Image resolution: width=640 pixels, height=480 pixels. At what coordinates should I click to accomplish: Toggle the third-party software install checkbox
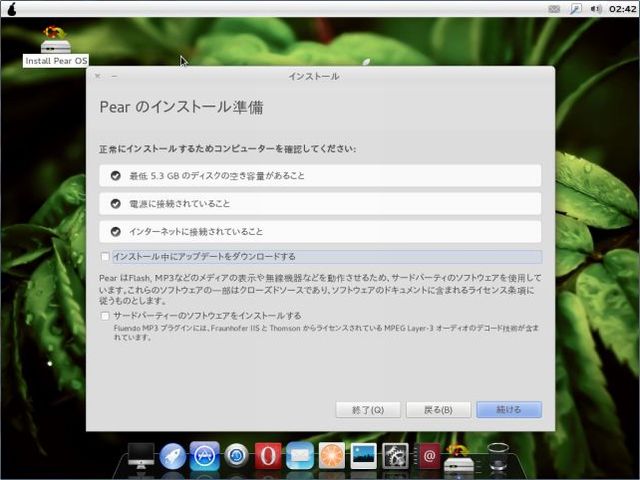[105, 316]
